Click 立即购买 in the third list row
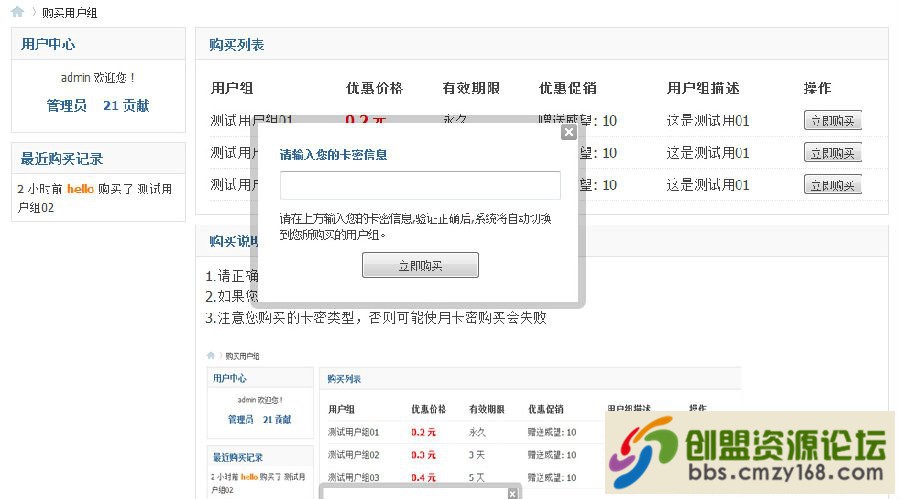900x499 pixels. click(832, 184)
